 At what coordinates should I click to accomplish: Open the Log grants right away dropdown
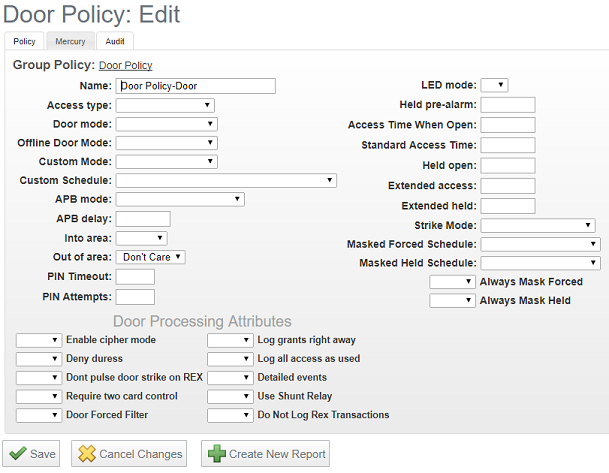coord(230,340)
